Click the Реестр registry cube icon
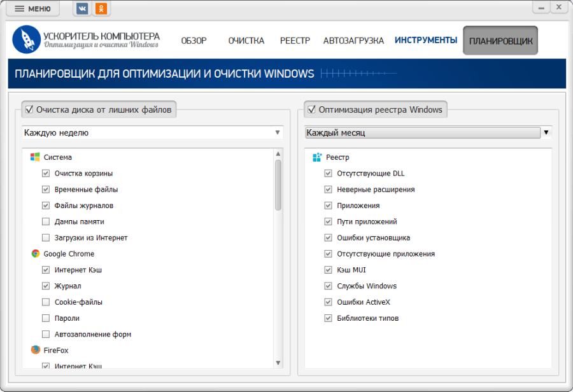 coord(317,157)
